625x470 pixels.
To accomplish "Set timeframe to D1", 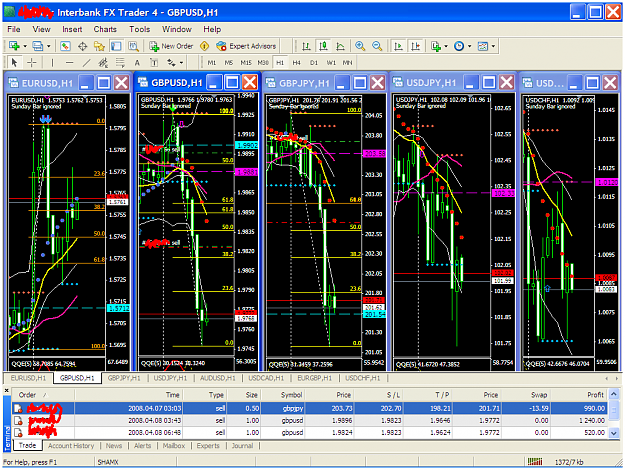I will 314,63.
